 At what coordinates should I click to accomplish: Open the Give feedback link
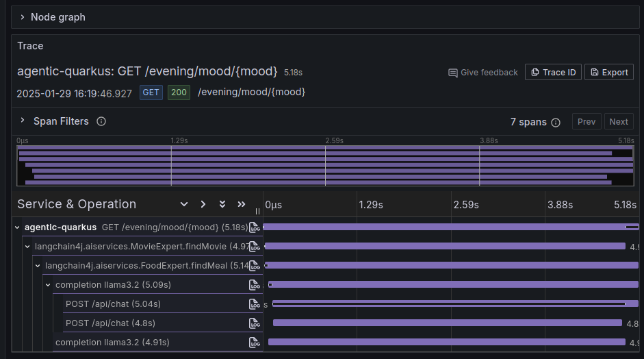tap(483, 73)
